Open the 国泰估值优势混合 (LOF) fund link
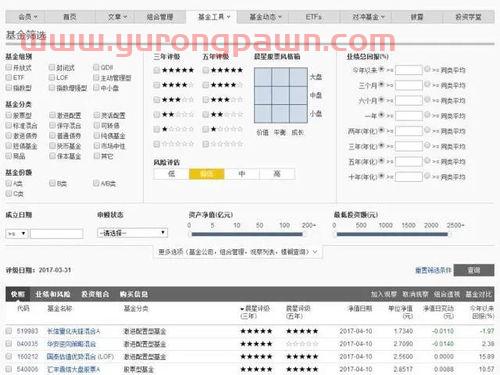This screenshot has width=500, height=375. tap(80, 357)
